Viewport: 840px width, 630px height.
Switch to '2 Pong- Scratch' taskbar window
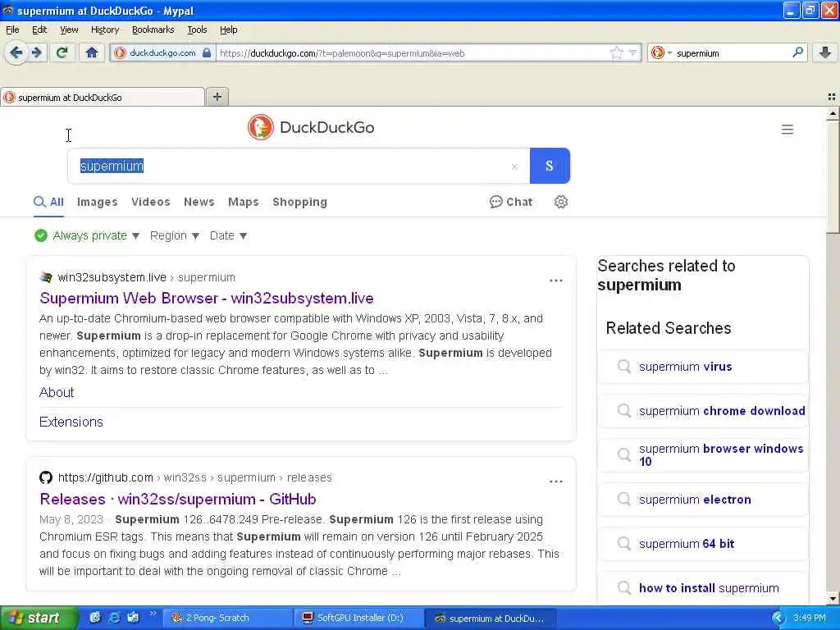(x=228, y=618)
